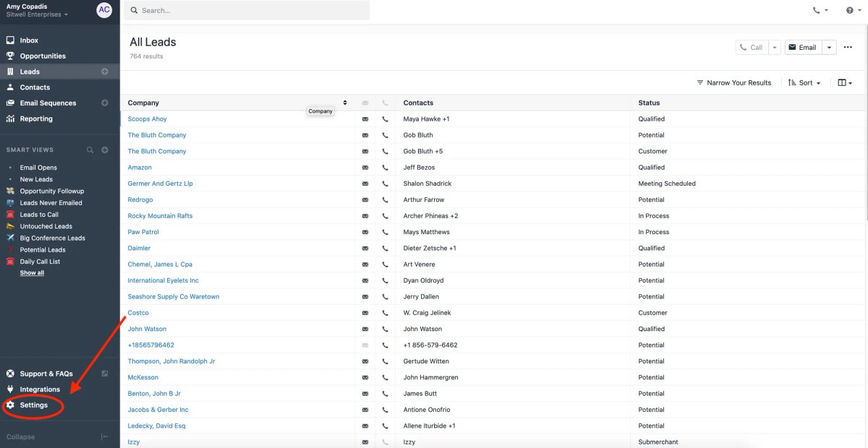This screenshot has width=868, height=448.
Task: Open the Untouched Leads smart view
Action: 46,226
